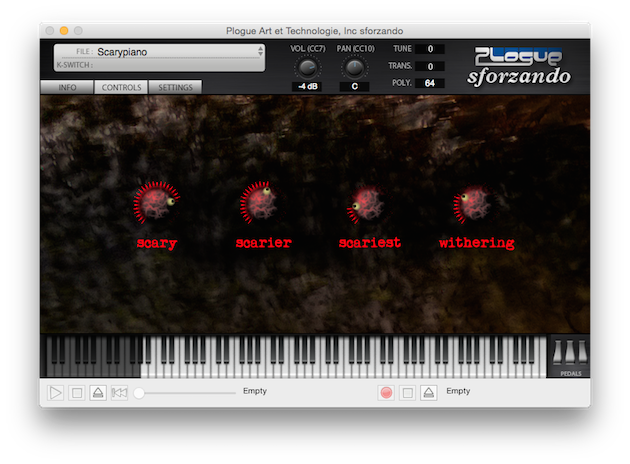Screen dimensions: 630x464
Task: Click the pan readout 'C'
Action: click(354, 86)
